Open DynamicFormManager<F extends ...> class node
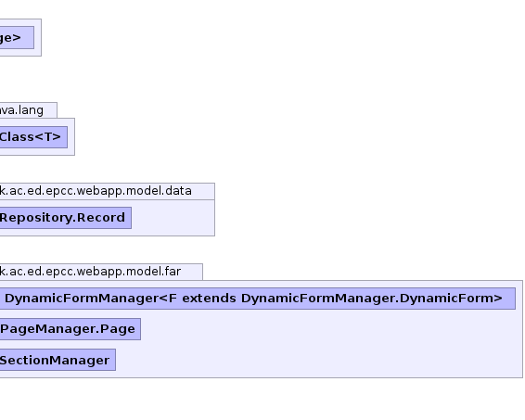 coord(258,299)
